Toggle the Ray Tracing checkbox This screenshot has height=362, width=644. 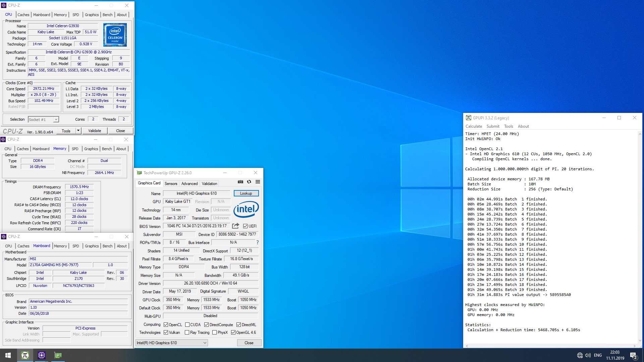(187, 333)
